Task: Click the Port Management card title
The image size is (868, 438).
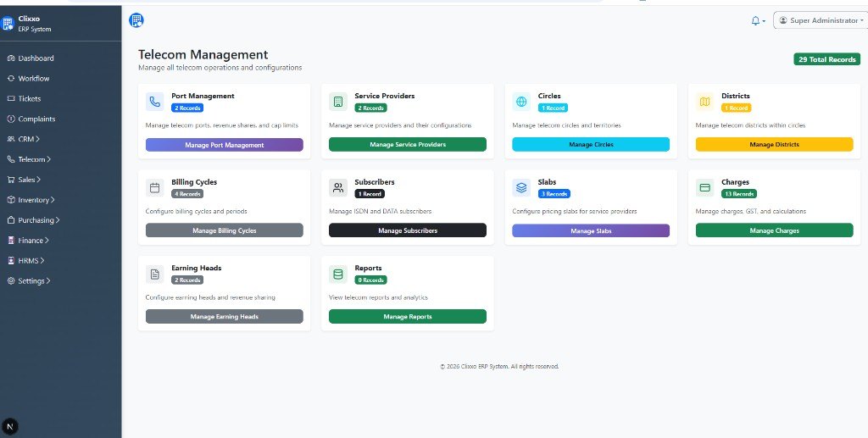Action: [x=203, y=96]
